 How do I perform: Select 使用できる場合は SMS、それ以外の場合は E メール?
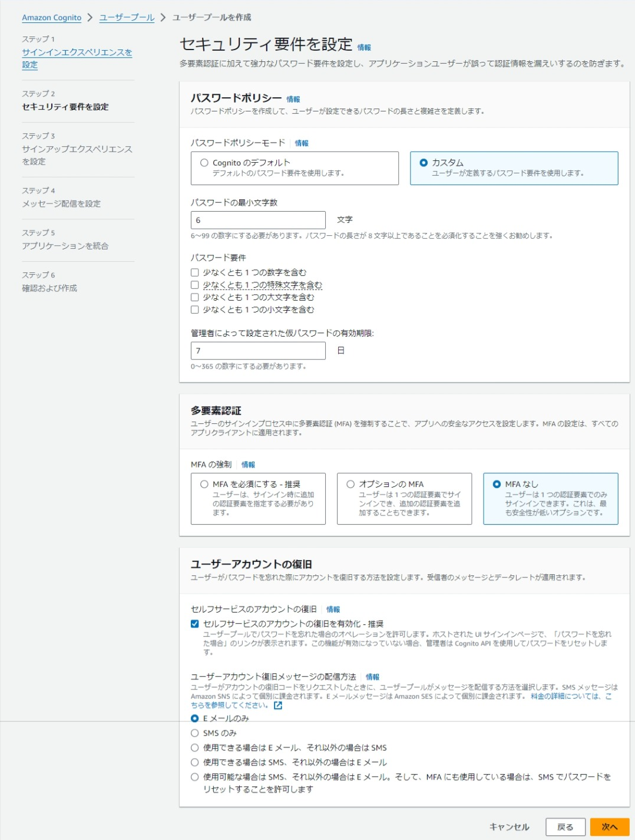pyautogui.click(x=195, y=762)
